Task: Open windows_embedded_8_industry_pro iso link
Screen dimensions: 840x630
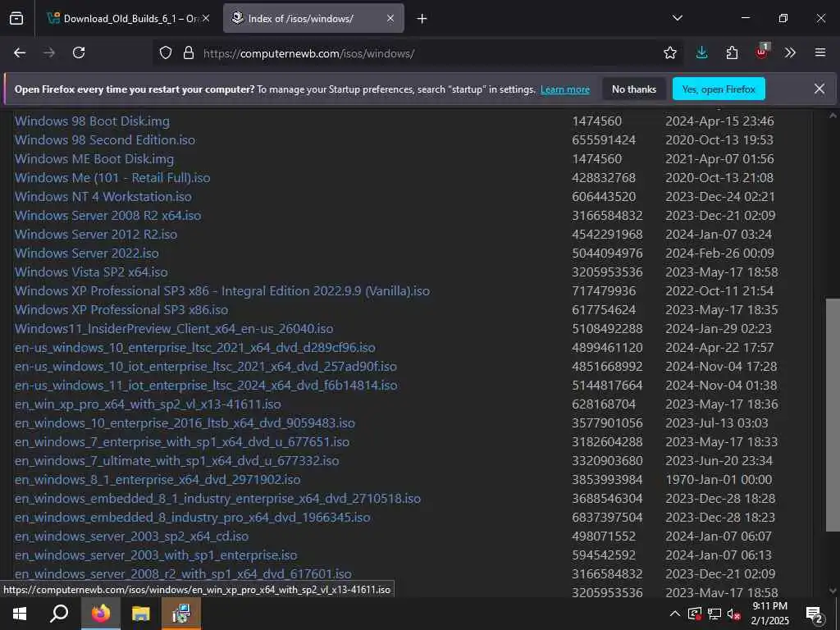Action: [x=192, y=518]
